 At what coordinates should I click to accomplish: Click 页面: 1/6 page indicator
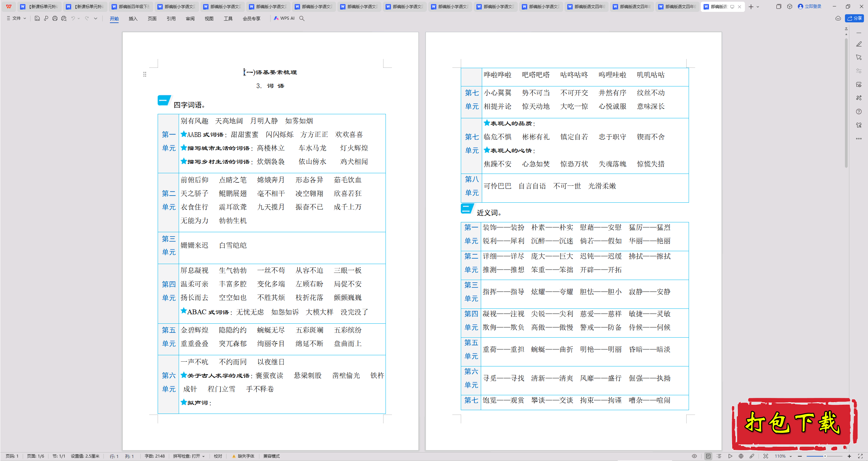point(36,456)
